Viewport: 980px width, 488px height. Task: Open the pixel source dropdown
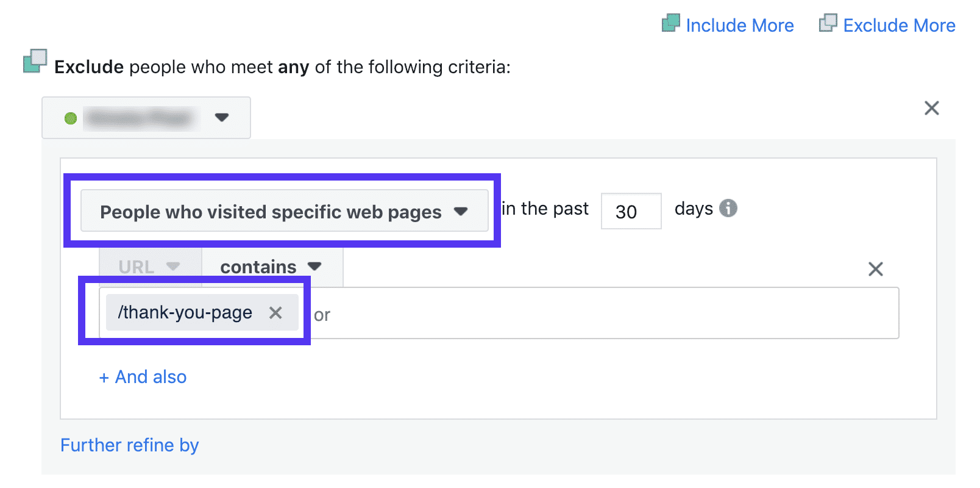click(x=222, y=118)
